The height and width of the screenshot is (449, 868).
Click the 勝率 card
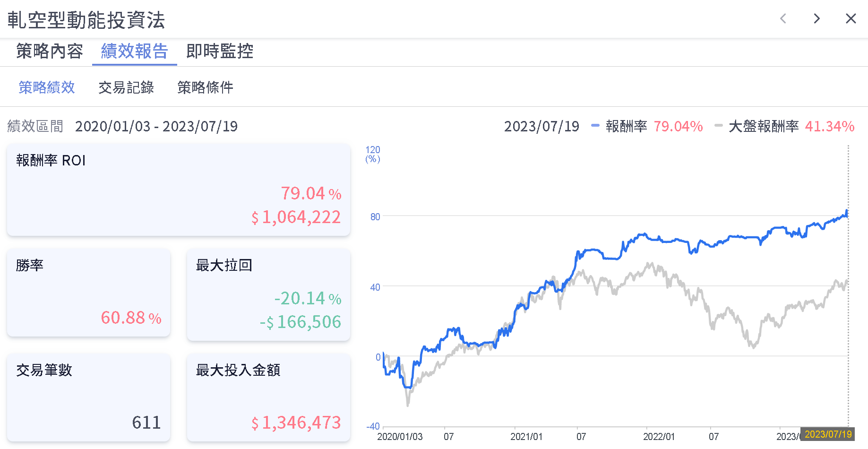coord(88,293)
